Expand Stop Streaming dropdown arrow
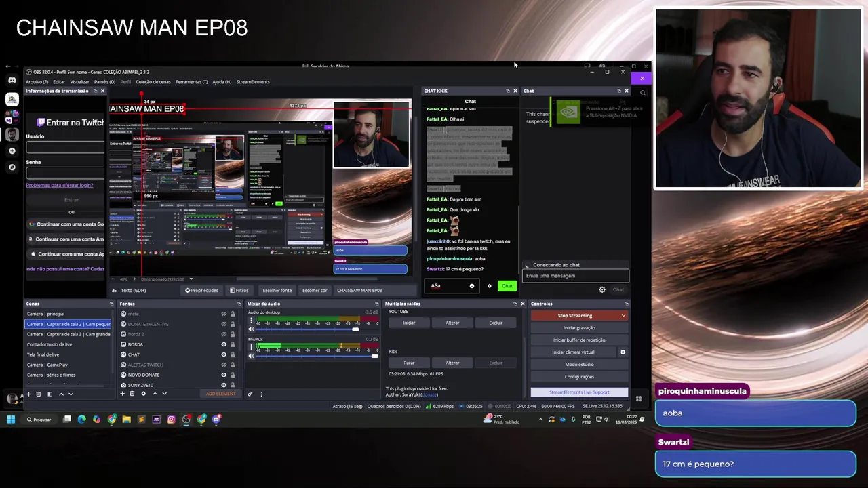The image size is (868, 488). (623, 316)
